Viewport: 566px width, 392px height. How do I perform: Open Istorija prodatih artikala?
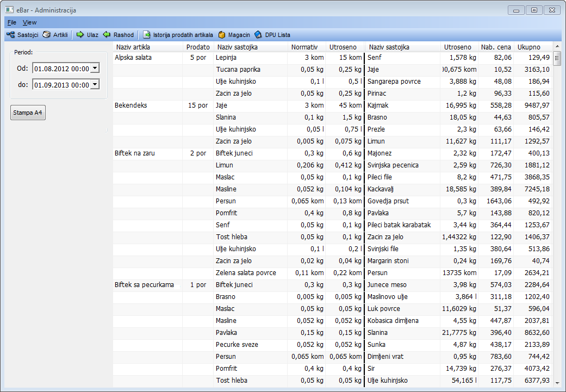(x=147, y=35)
